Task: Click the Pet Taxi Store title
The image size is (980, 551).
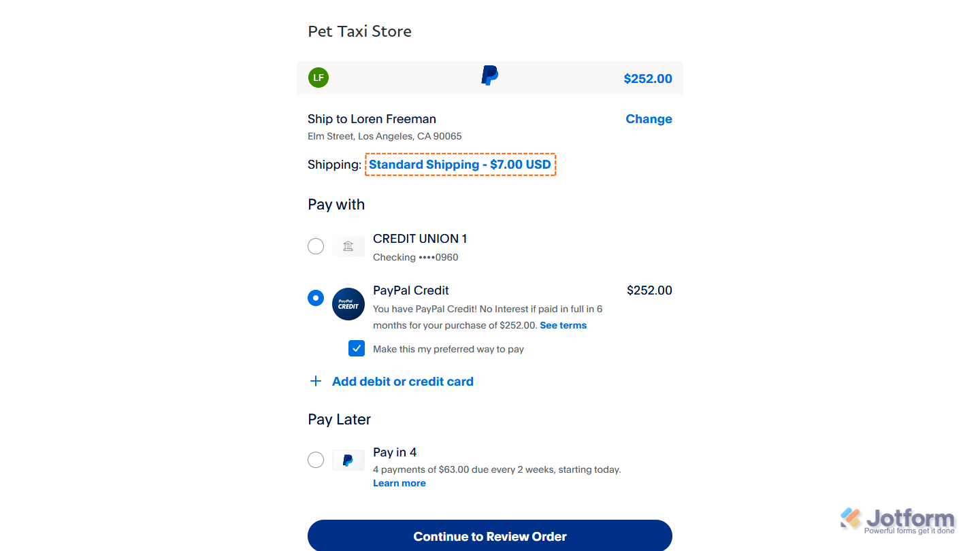Action: coord(359,31)
